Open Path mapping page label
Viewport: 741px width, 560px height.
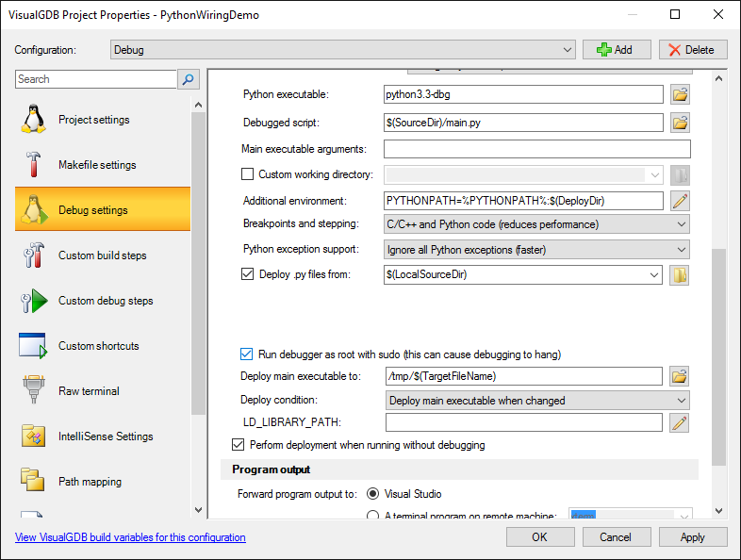pos(90,482)
